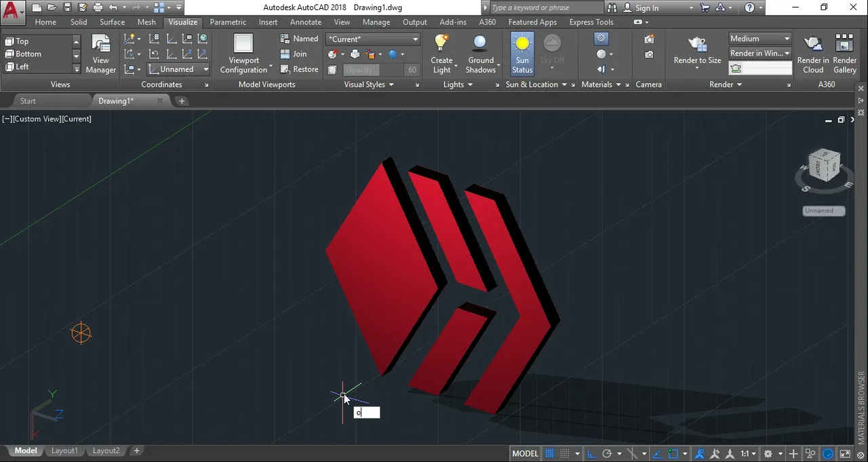Click the ViewCube in the viewport

click(824, 164)
